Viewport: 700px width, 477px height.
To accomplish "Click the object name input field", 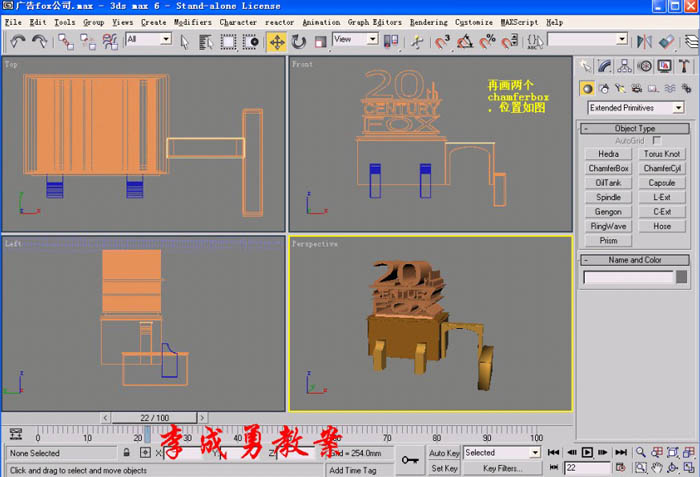I will point(628,277).
